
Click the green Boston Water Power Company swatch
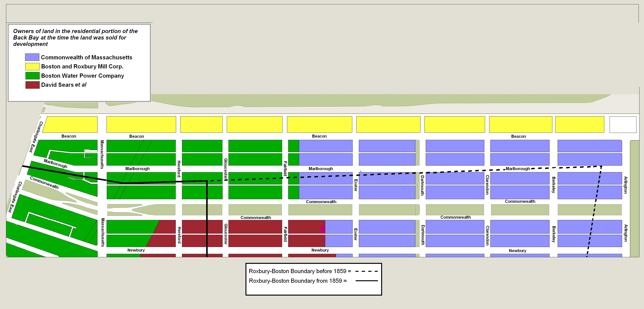32,76
